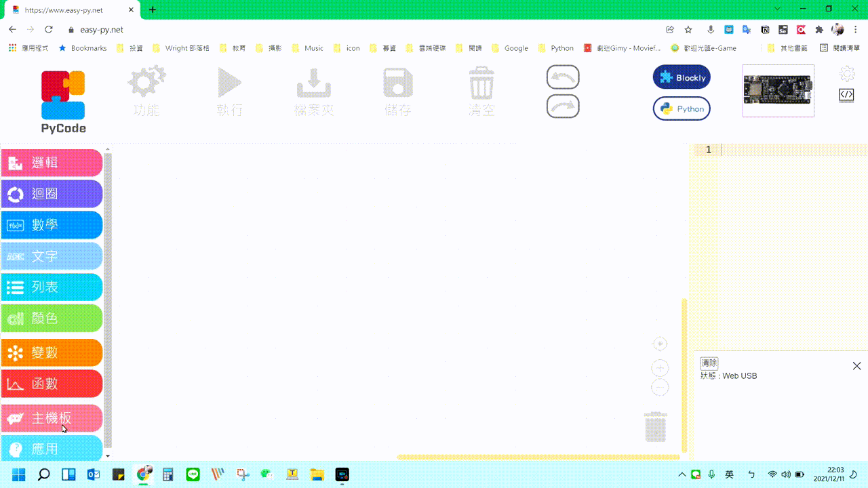868x488 pixels.
Task: Open Wright 部落格 bookmark folder
Action: pyautogui.click(x=181, y=48)
